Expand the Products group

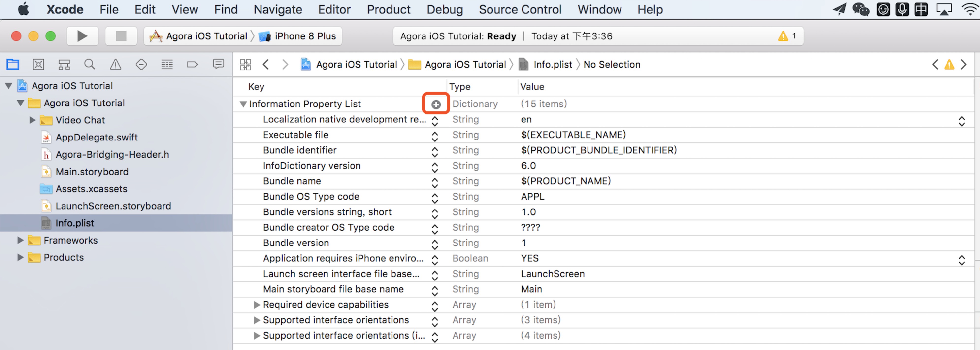pyautogui.click(x=20, y=258)
